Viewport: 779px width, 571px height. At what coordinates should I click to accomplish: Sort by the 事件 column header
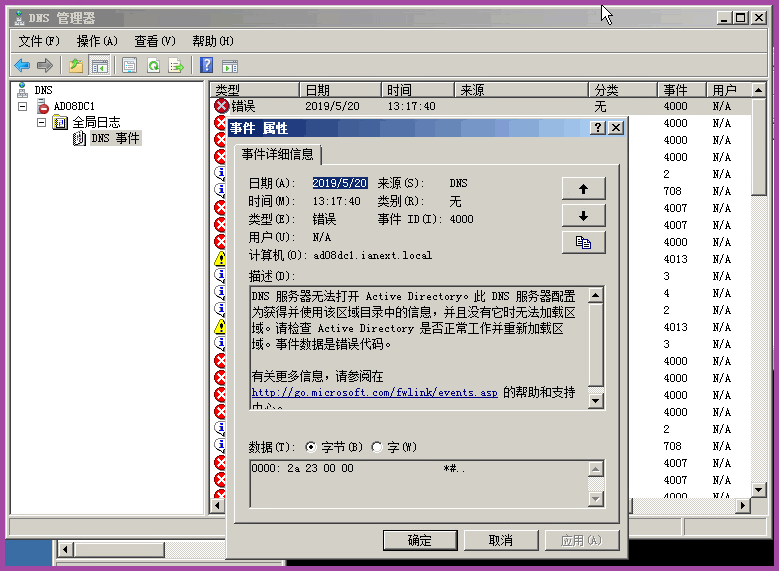click(x=682, y=90)
